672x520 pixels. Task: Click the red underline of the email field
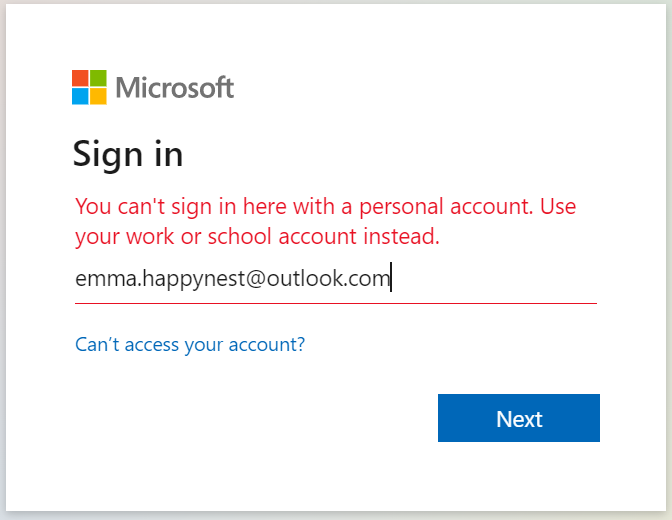[x=336, y=303]
